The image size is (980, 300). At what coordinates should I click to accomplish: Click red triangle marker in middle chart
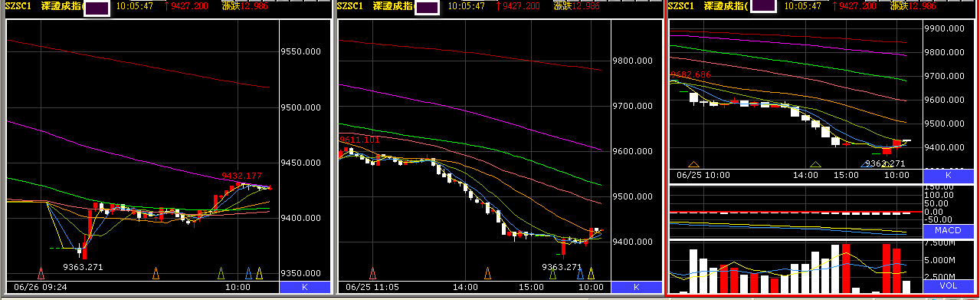(x=373, y=273)
